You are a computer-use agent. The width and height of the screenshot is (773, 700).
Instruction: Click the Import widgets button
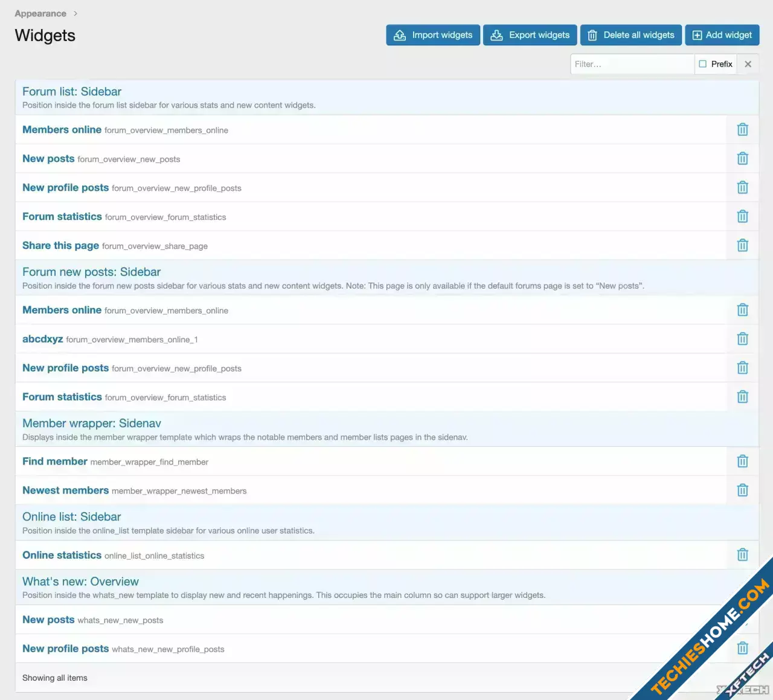point(433,35)
